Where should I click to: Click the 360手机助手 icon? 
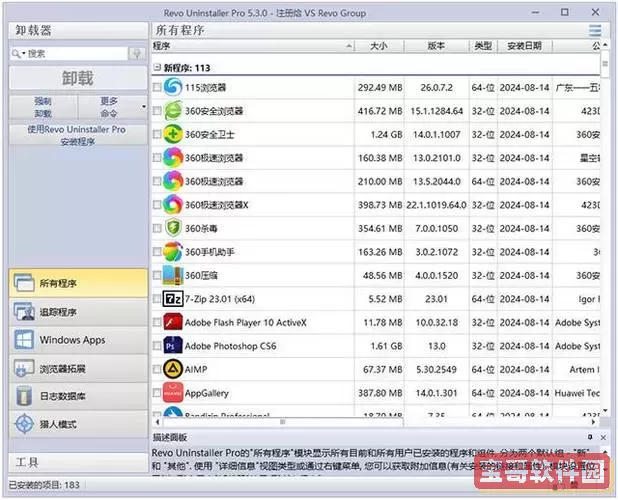coord(173,252)
